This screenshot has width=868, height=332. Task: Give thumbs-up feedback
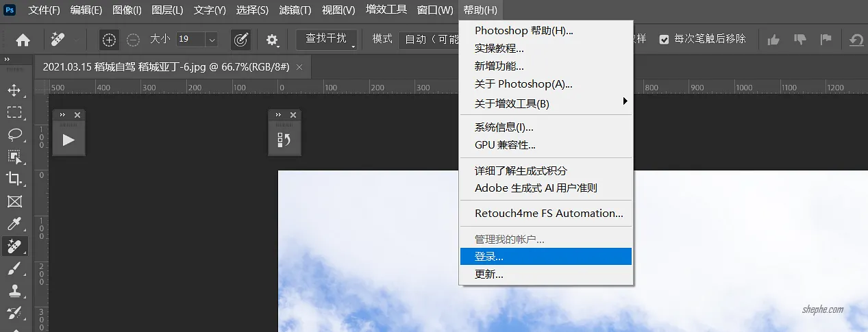773,40
